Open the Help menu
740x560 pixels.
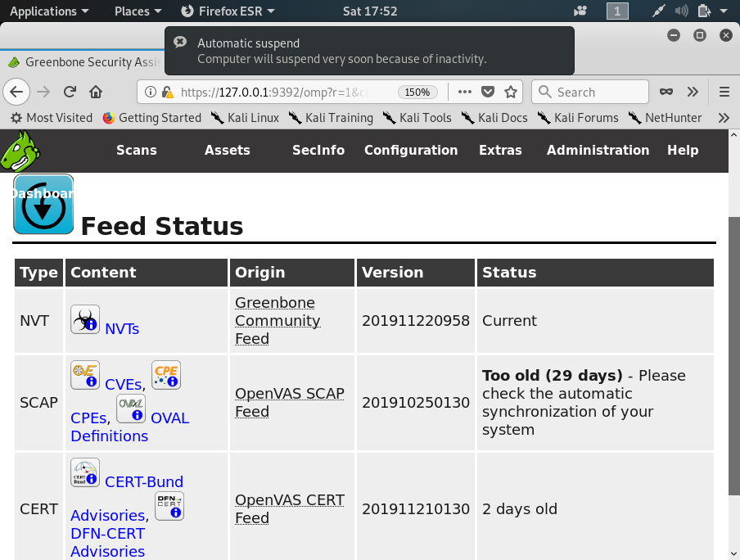pyautogui.click(x=683, y=150)
